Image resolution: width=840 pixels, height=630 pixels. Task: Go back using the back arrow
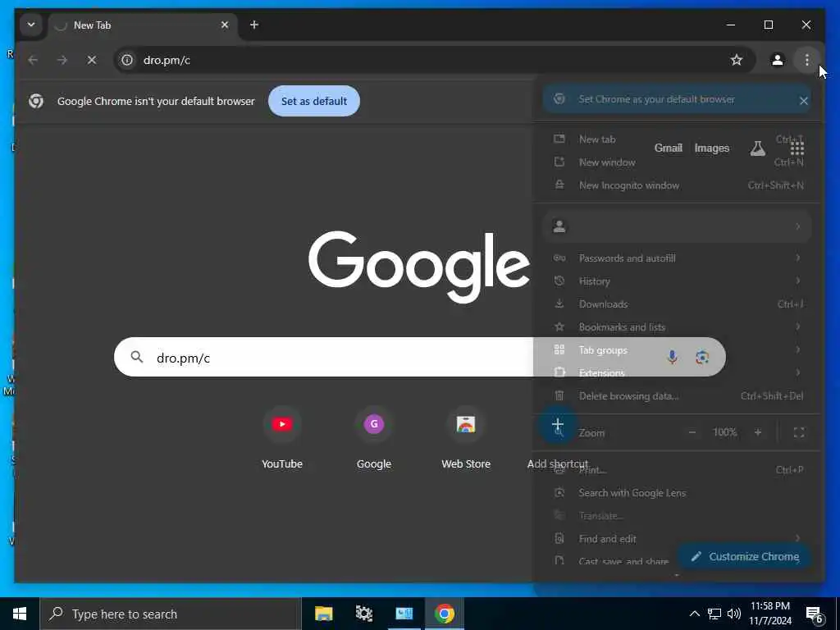(33, 60)
